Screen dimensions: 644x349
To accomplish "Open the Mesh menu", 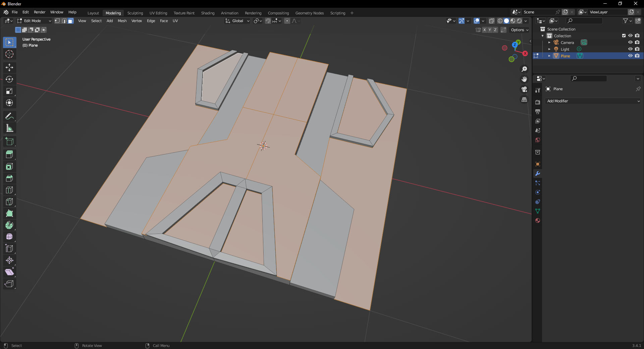I will pyautogui.click(x=122, y=21).
